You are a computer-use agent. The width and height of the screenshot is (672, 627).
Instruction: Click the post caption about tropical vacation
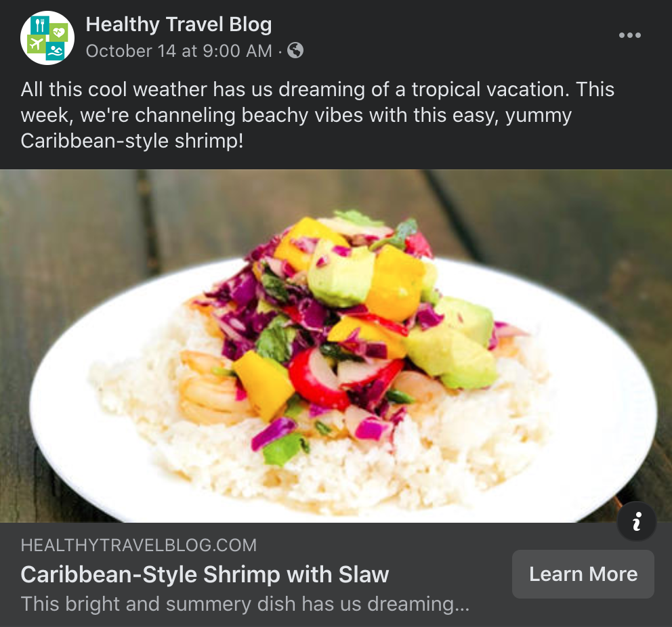(317, 115)
